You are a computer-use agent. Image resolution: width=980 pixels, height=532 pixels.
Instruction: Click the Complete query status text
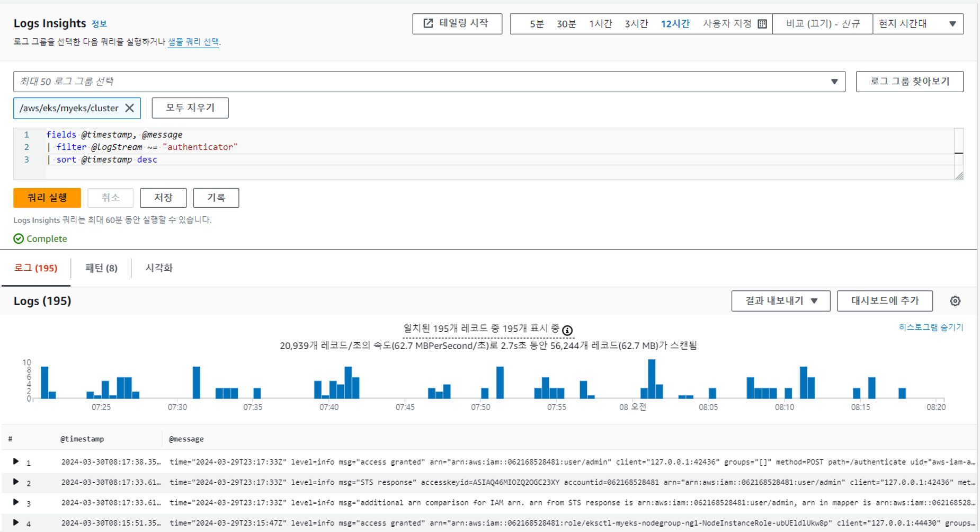[x=47, y=239]
